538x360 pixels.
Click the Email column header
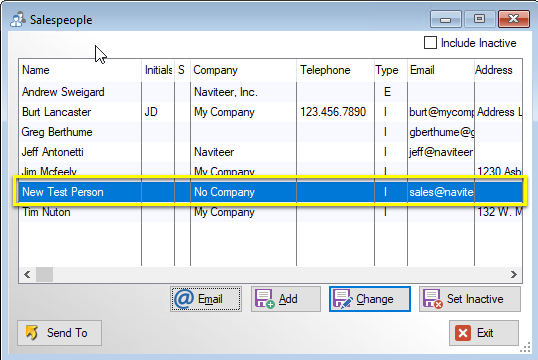click(x=441, y=70)
